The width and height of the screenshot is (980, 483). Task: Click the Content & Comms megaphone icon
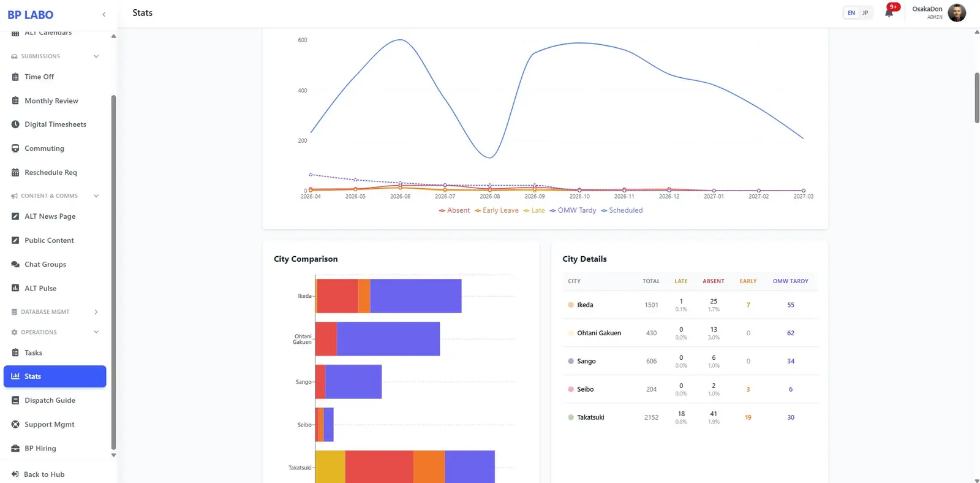(14, 196)
